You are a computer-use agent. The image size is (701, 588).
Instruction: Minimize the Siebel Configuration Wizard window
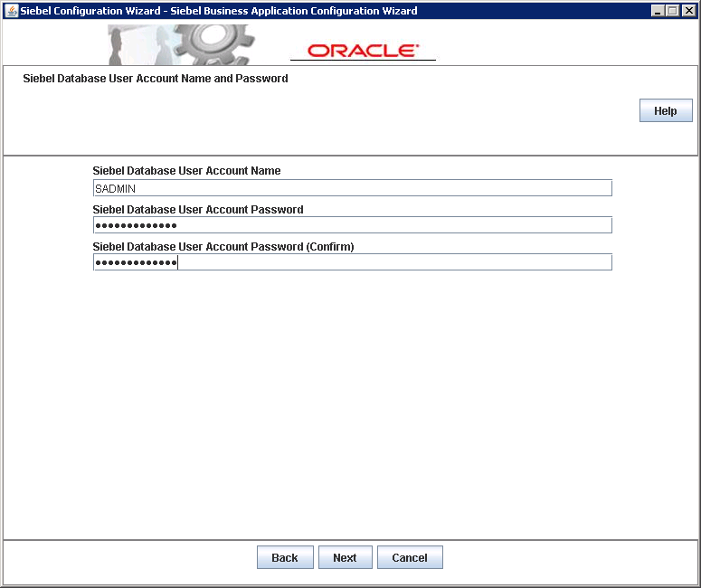tap(658, 11)
